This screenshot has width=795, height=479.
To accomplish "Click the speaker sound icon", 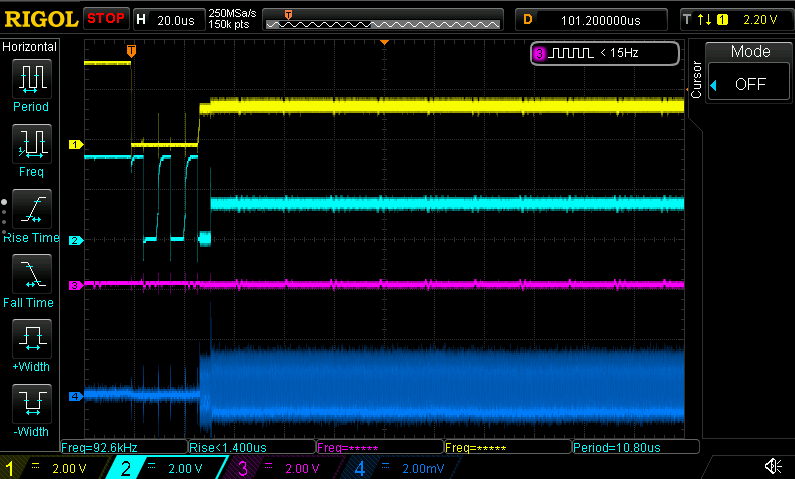I will coord(773,467).
